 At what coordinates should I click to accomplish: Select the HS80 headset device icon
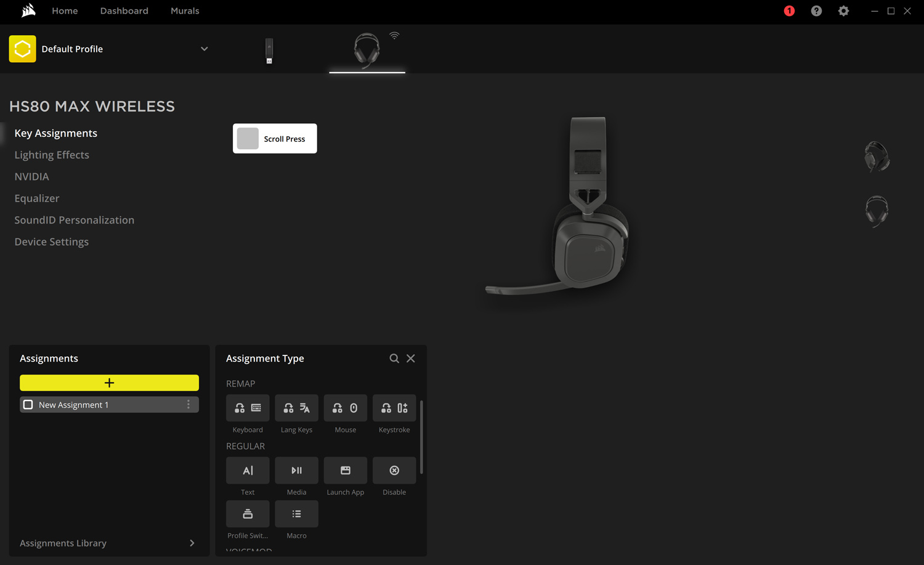[x=367, y=50]
